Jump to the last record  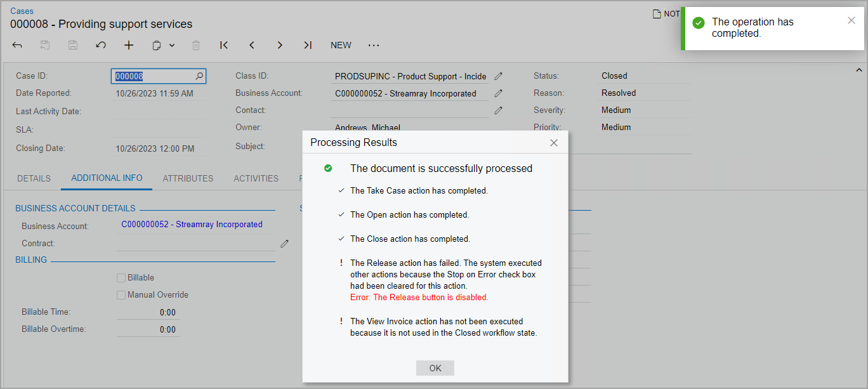point(308,45)
